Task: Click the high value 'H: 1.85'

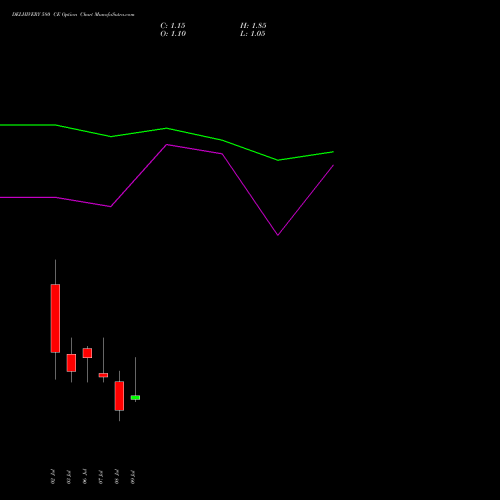Action: point(253,26)
